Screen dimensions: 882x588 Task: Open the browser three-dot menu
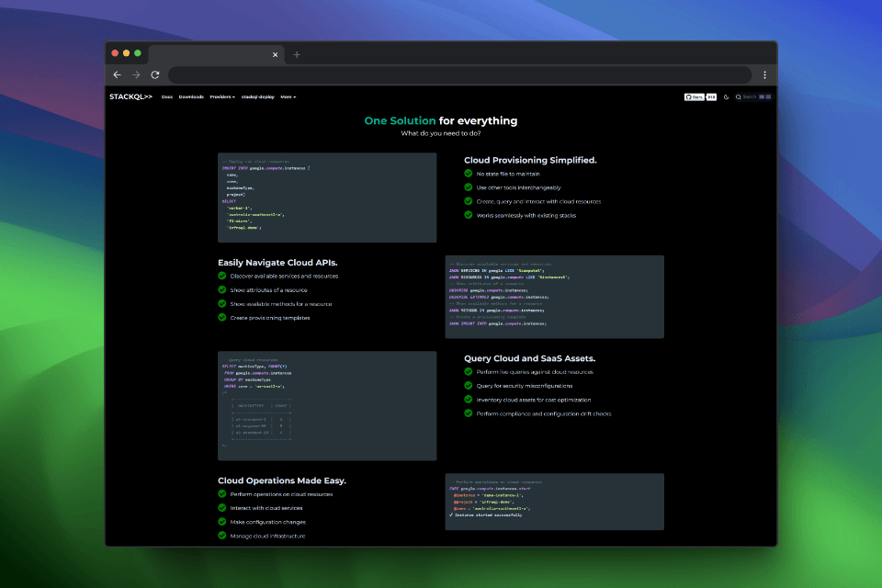[x=764, y=74]
